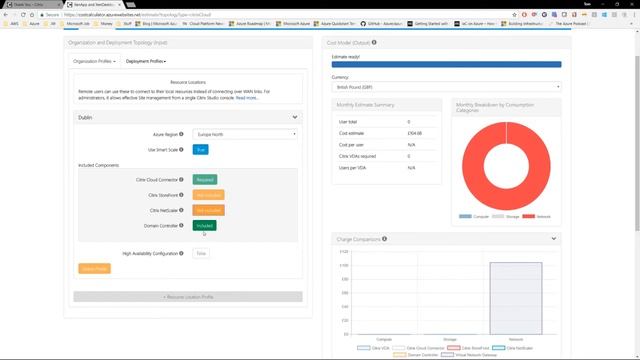Click the new tab button
This screenshot has height=360, width=640.
(131, 4)
